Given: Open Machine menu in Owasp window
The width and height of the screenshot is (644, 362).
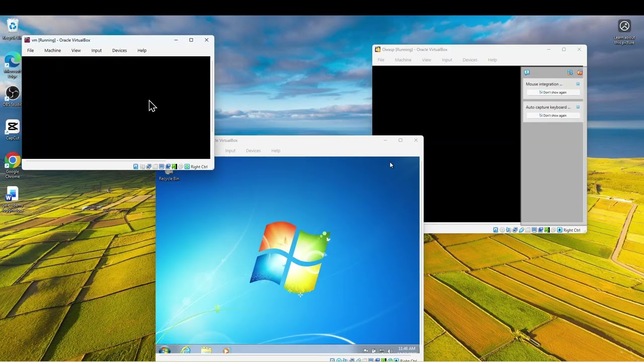Looking at the screenshot, I should (403, 60).
